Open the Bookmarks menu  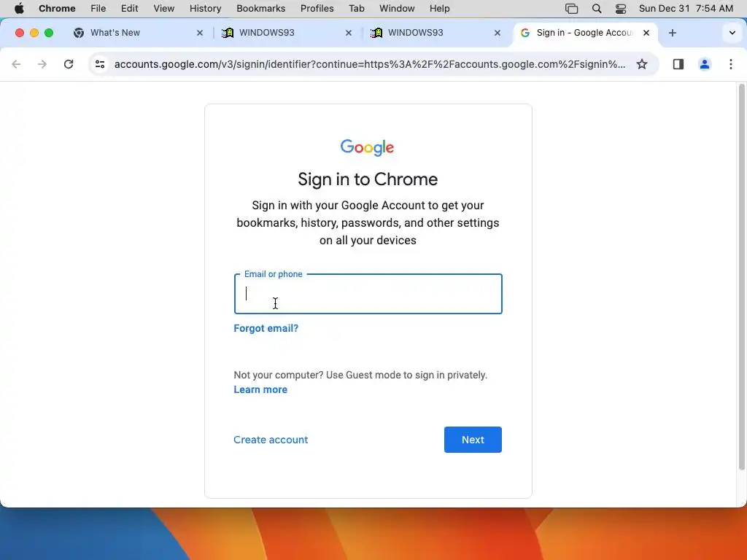pyautogui.click(x=260, y=9)
